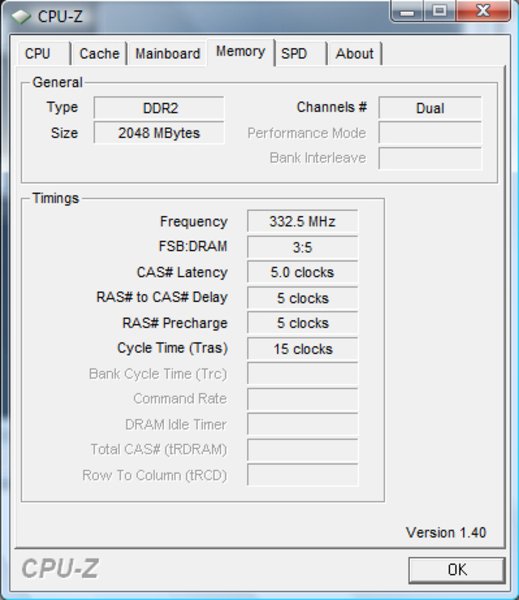Click the Cycle Time 15 clocks field
The height and width of the screenshot is (600, 519).
pyautogui.click(x=302, y=349)
